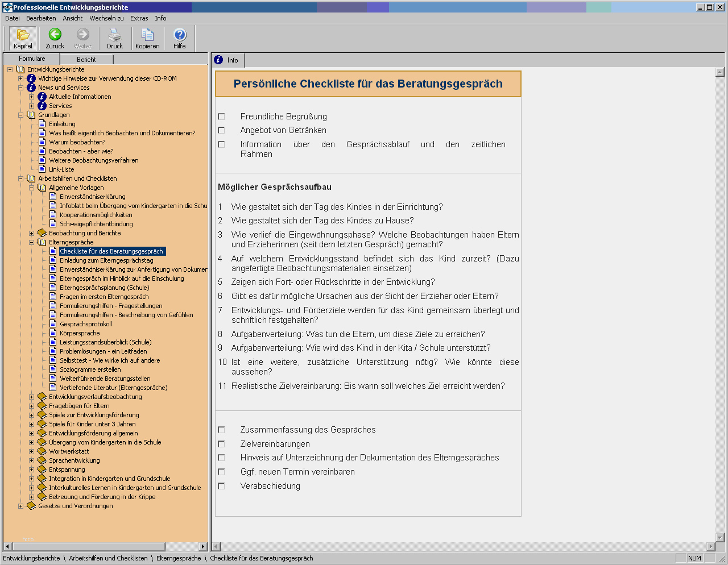
Task: Check the Freundliche Begrüßung checkbox
Action: 221,117
